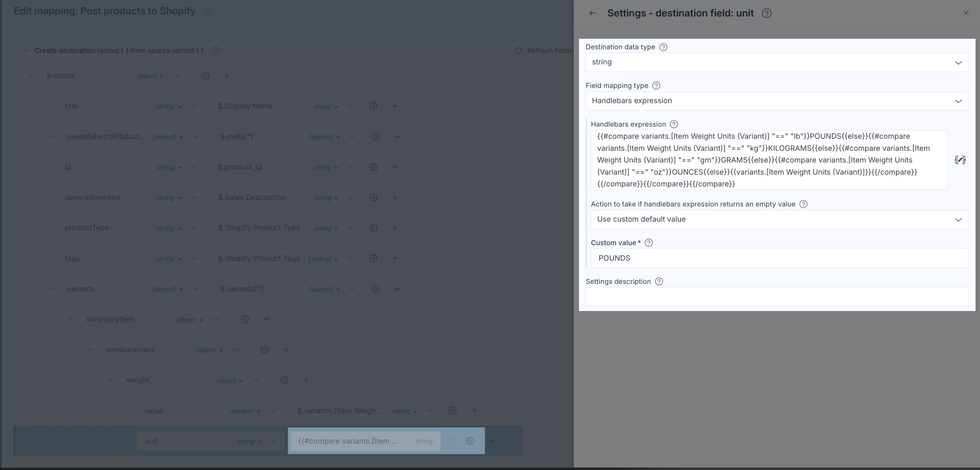Add a row after value mapping
The height and width of the screenshot is (470, 980).
pos(474,411)
